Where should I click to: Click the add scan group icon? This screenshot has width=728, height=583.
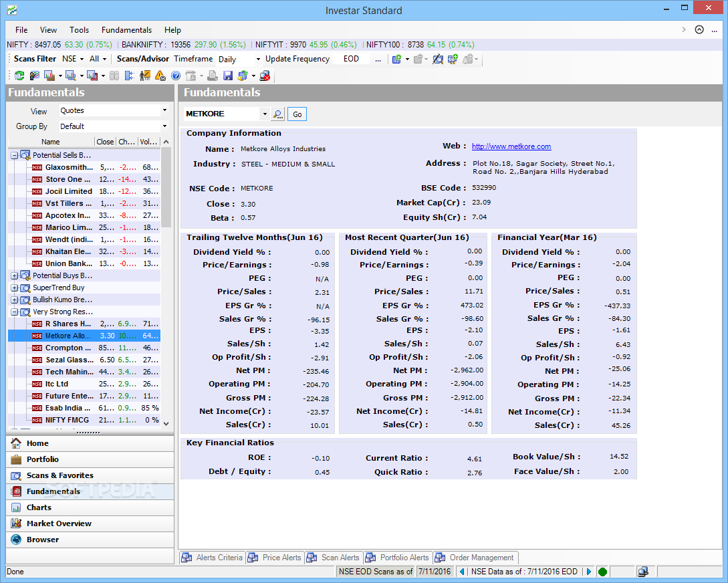[453, 59]
